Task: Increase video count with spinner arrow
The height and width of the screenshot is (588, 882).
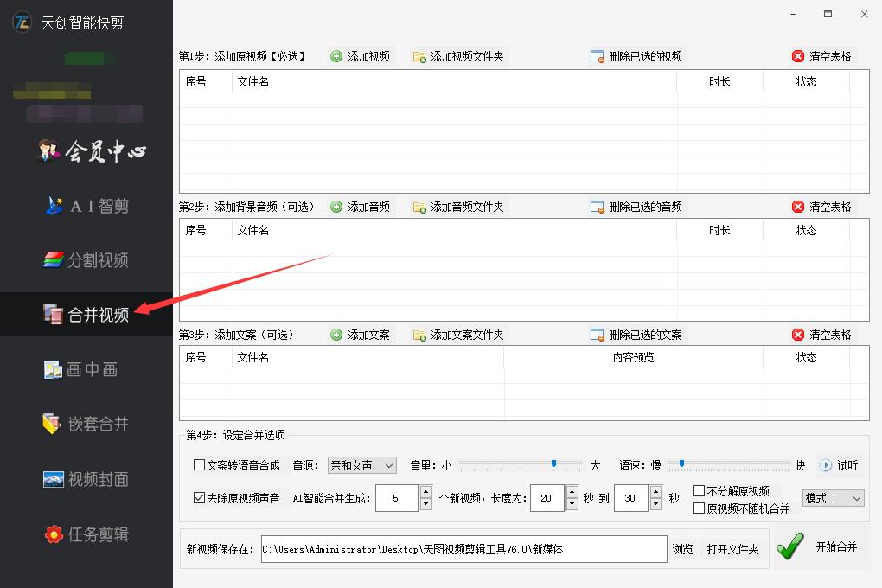Action: pyautogui.click(x=424, y=493)
